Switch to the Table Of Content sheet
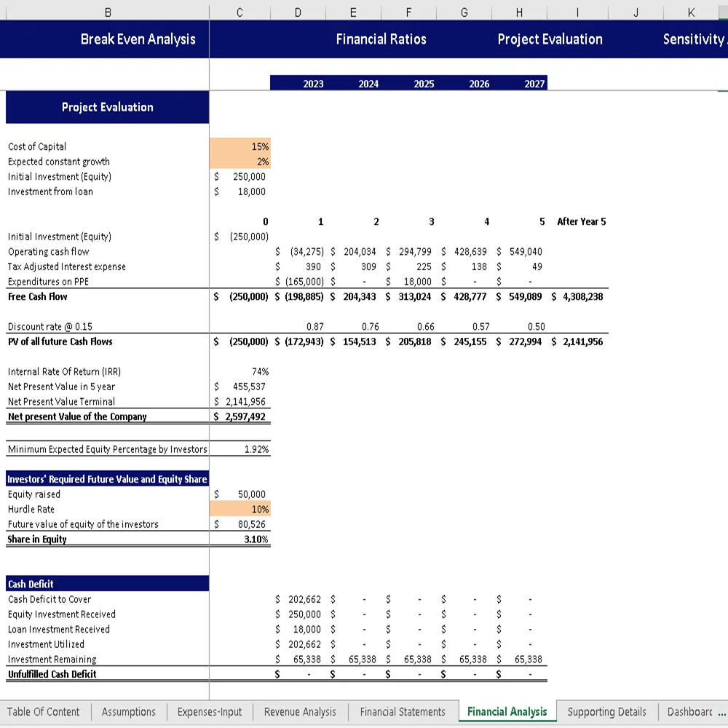The width and height of the screenshot is (728, 728). click(x=44, y=712)
